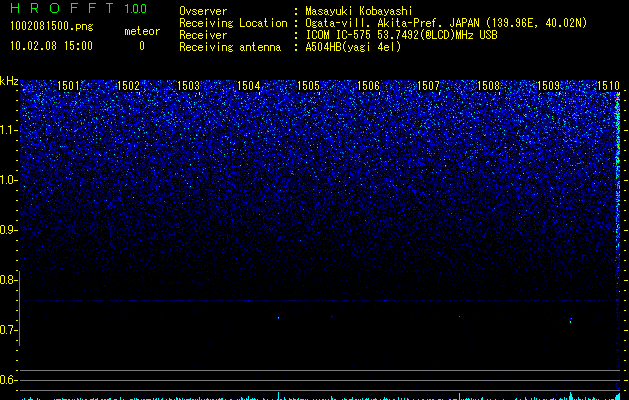The height and width of the screenshot is (400, 629).
Task: Click version number 1.0.0
Action: [135, 9]
